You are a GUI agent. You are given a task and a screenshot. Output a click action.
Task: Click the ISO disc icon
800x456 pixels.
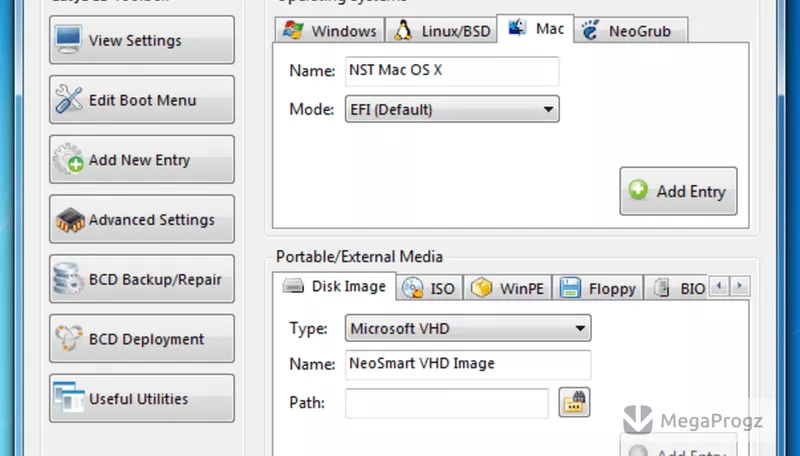(x=412, y=288)
